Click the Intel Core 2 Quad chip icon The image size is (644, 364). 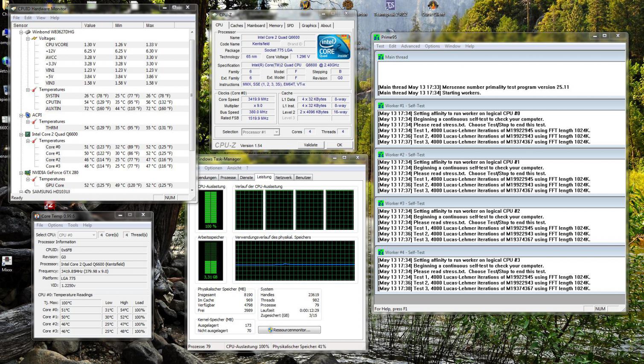[28, 134]
